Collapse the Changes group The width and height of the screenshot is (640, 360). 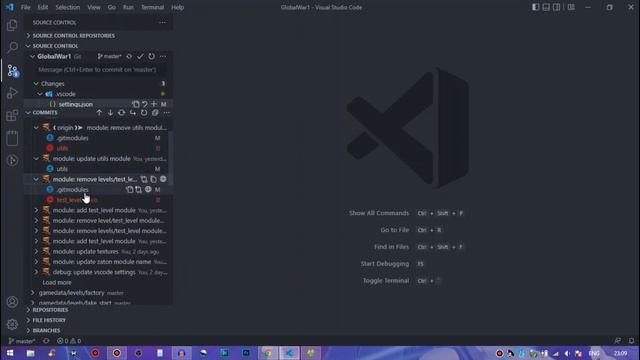(36, 83)
